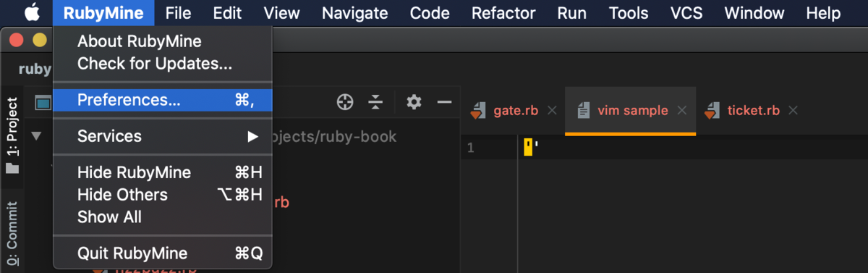The image size is (868, 273).
Task: Collapse the project root tree arrow
Action: point(36,136)
